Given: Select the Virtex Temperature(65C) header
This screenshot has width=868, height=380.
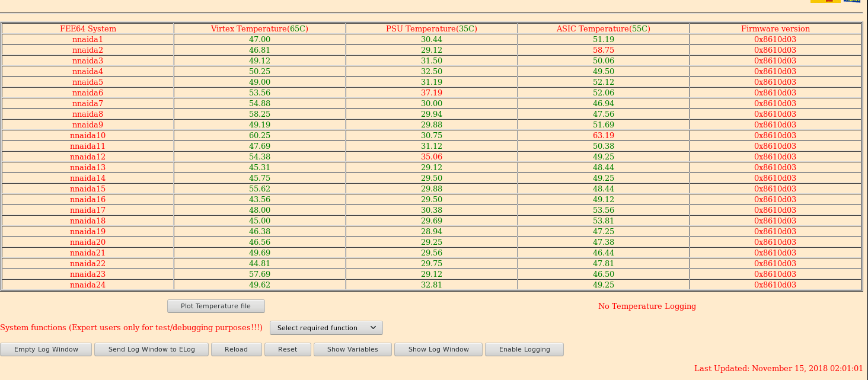Looking at the screenshot, I should point(260,28).
